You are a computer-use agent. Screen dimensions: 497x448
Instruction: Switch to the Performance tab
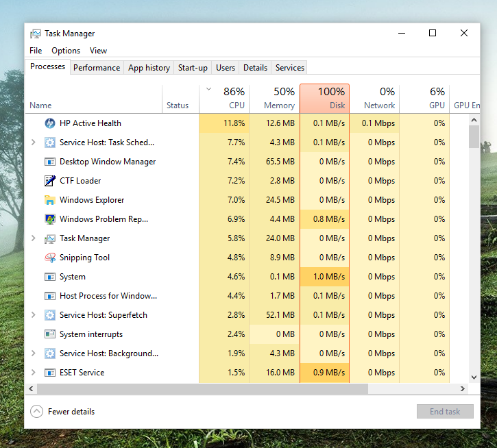click(97, 68)
